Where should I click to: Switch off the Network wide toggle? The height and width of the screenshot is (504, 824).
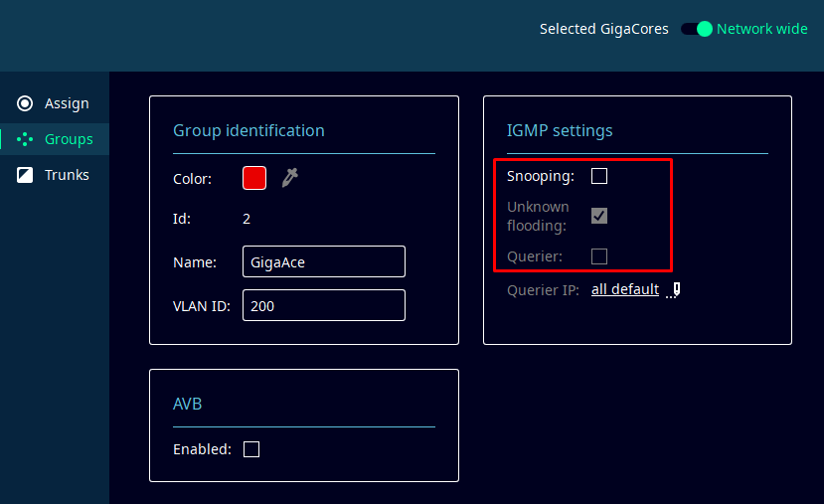point(697,29)
